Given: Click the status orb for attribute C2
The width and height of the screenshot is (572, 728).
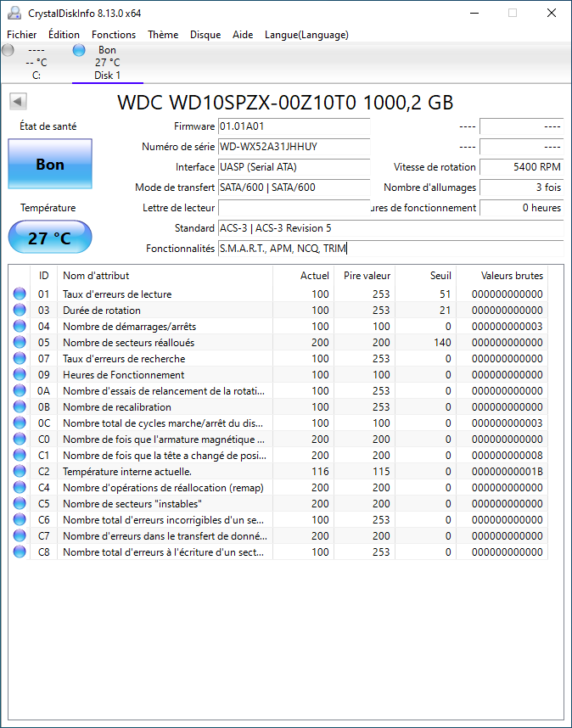Looking at the screenshot, I should (20, 471).
